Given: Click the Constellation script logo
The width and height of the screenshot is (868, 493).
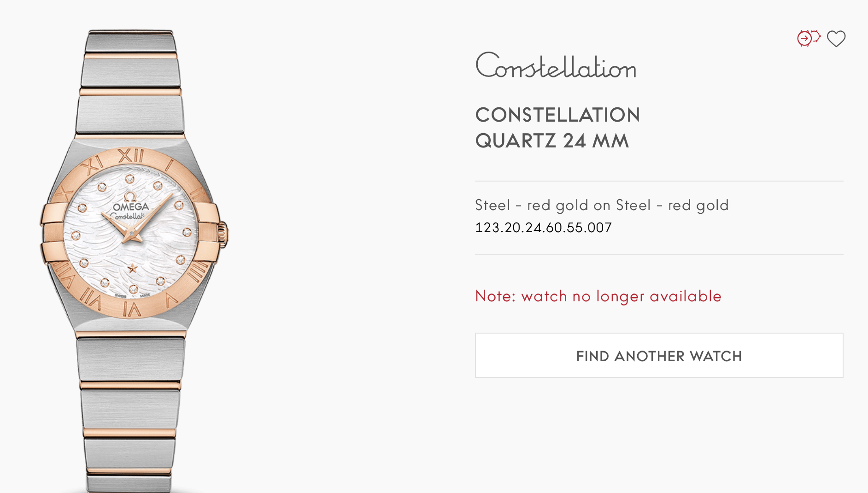Looking at the screenshot, I should pos(556,65).
